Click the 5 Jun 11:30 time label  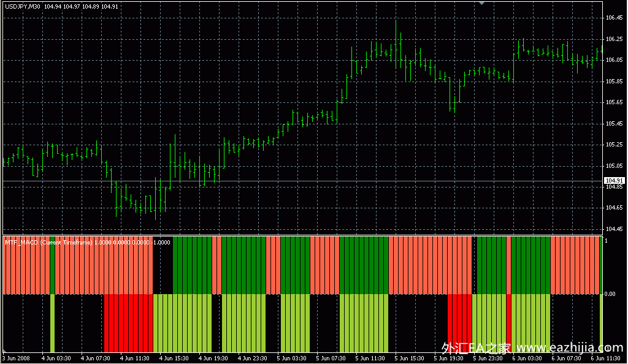(370, 358)
